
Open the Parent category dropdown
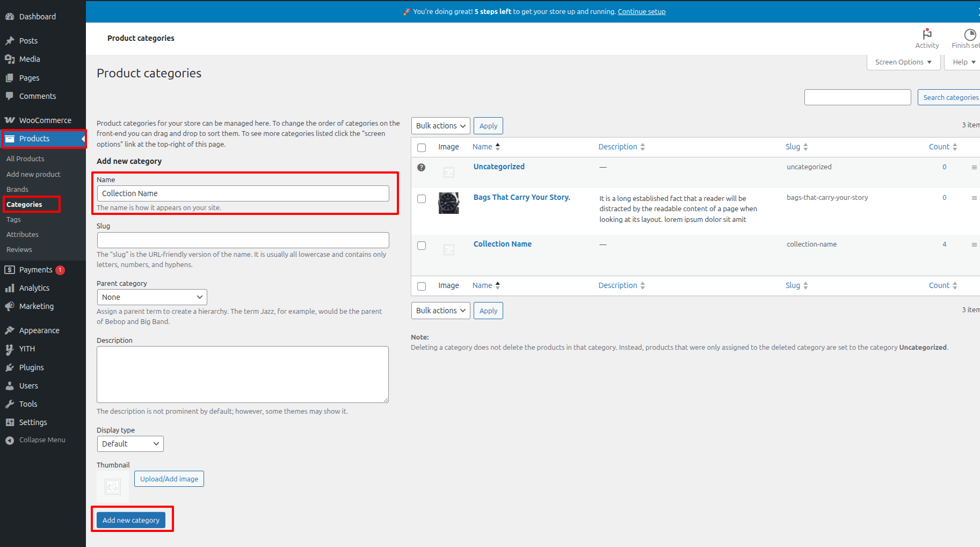(x=152, y=297)
